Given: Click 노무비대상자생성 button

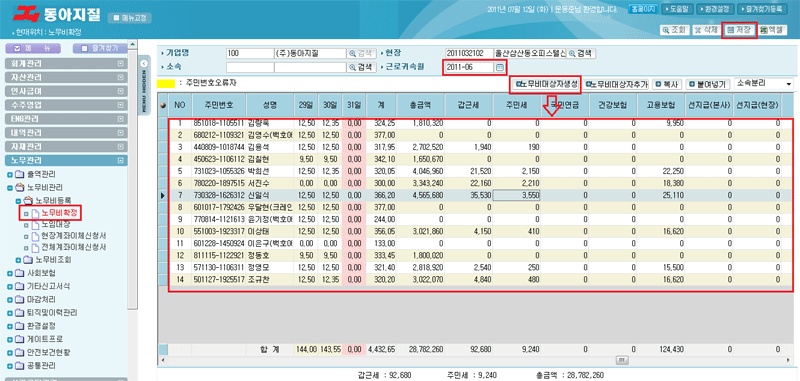Looking at the screenshot, I should pyautogui.click(x=546, y=84).
